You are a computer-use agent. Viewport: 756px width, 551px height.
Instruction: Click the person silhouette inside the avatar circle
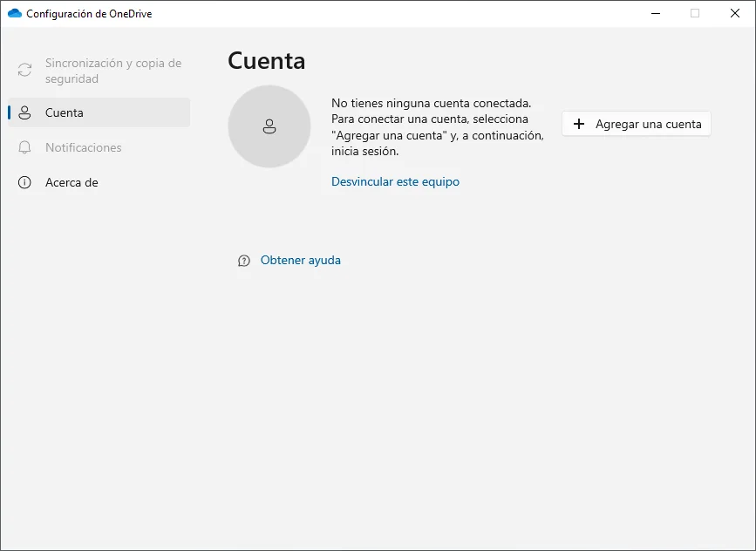(269, 126)
